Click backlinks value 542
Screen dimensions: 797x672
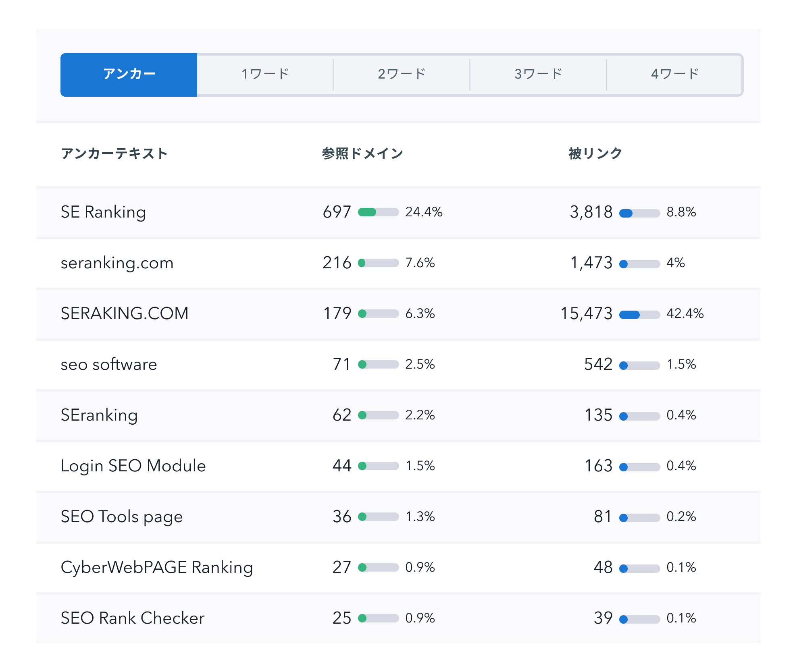pos(598,365)
